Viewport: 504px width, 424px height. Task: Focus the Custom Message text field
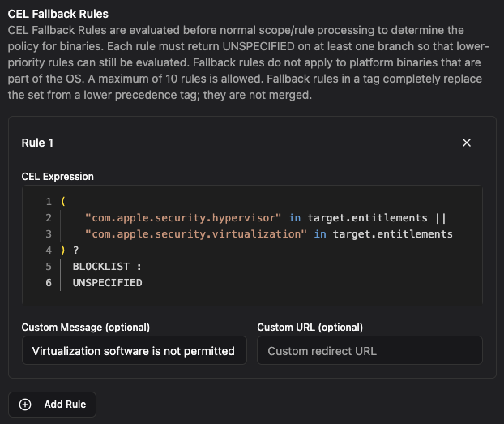pyautogui.click(x=134, y=351)
